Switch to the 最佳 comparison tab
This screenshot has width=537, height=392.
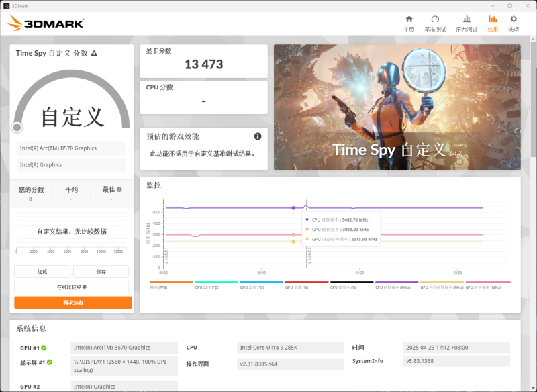(110, 189)
